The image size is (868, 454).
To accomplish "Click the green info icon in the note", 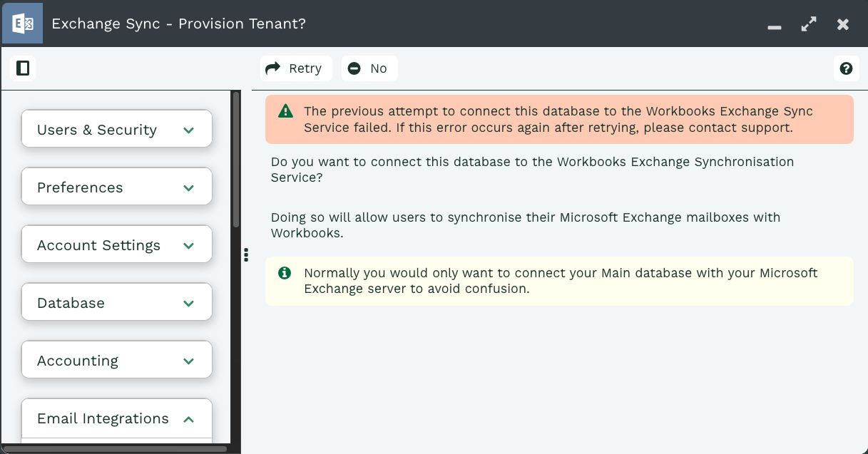I will (x=285, y=273).
